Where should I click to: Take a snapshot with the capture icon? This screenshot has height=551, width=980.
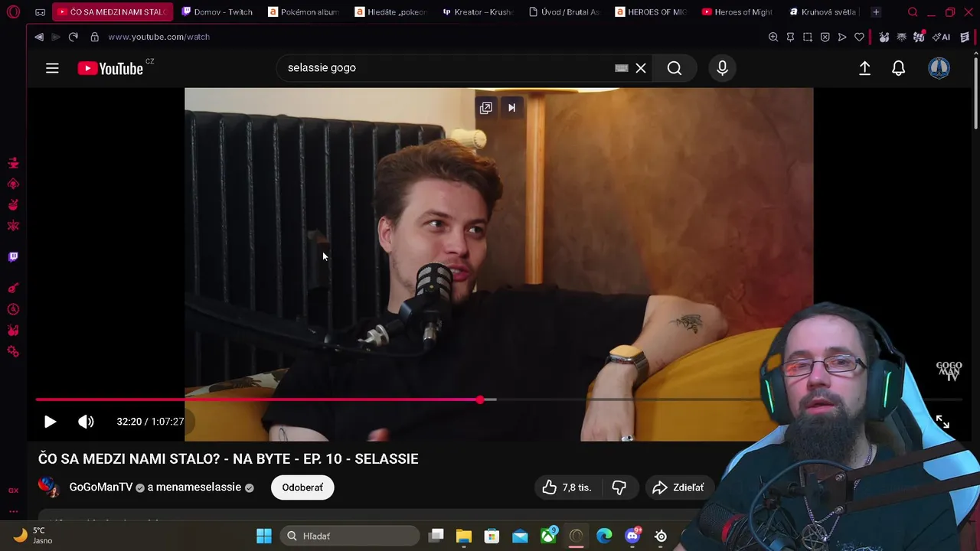(808, 37)
